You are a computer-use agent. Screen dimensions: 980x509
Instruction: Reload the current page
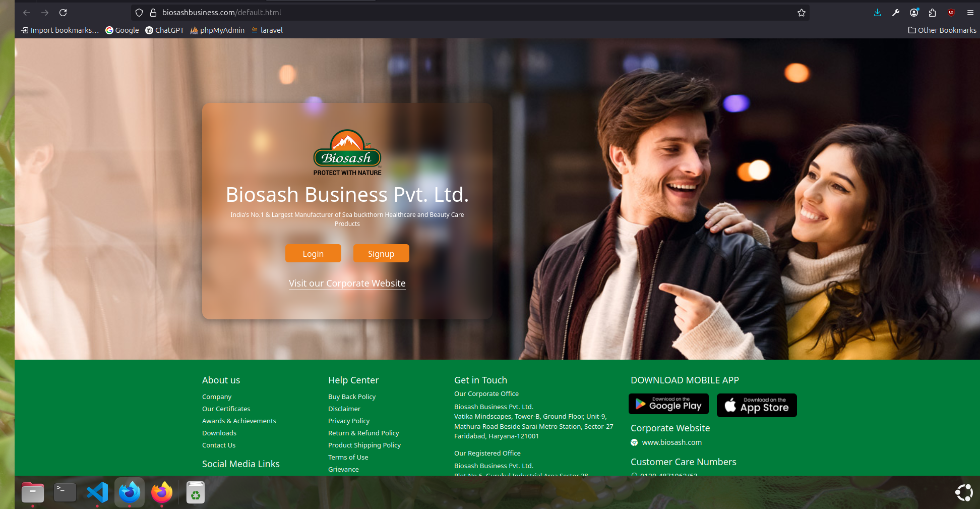(x=63, y=13)
